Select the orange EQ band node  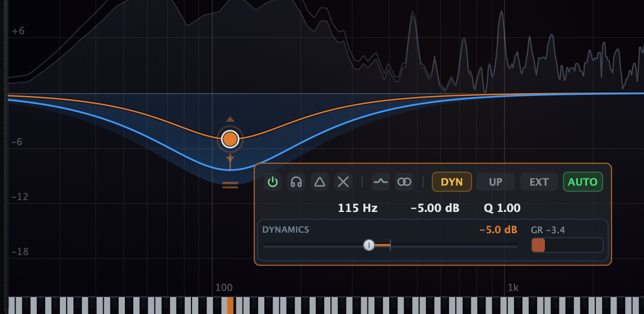(230, 139)
